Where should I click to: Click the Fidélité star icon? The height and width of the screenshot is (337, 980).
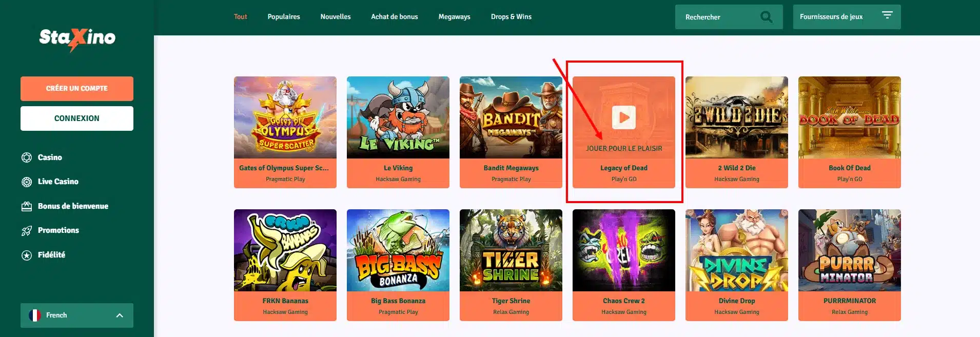coord(27,255)
